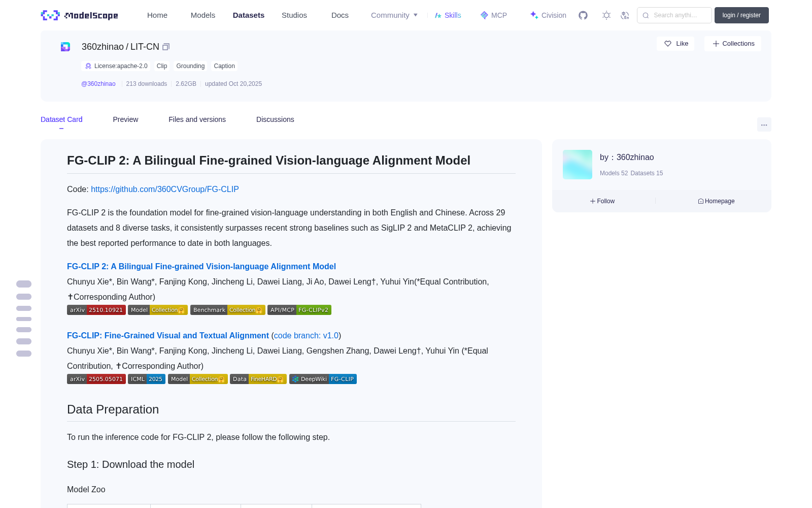Click the Caption tag
This screenshot has height=508, width=812.
tap(224, 66)
